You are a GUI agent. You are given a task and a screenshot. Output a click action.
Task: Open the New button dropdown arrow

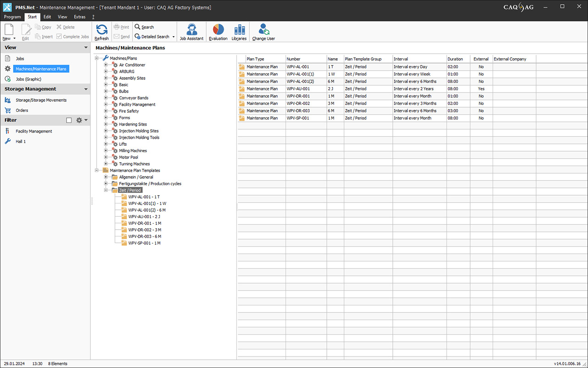(x=15, y=38)
